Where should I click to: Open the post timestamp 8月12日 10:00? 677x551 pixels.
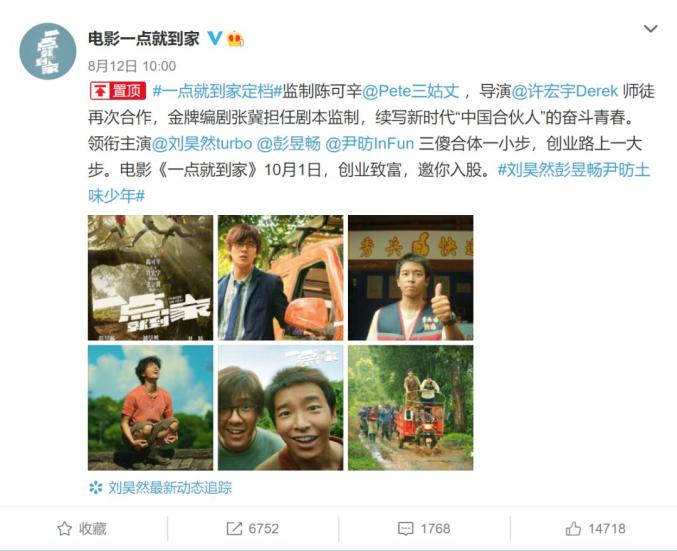(x=132, y=66)
